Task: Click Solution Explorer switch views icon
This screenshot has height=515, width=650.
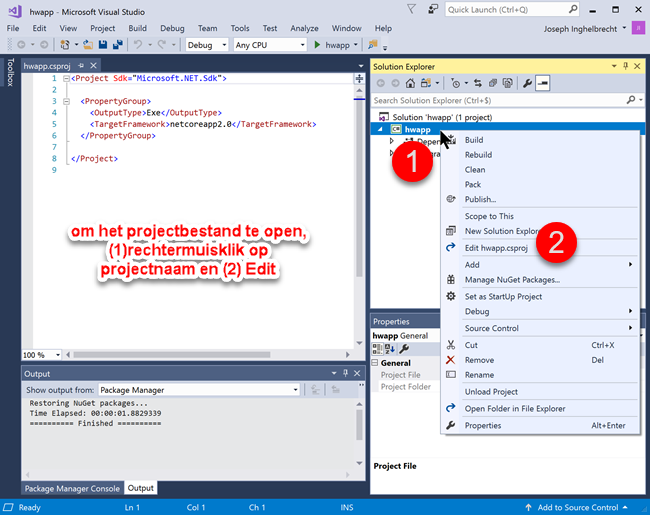Action: pos(426,83)
